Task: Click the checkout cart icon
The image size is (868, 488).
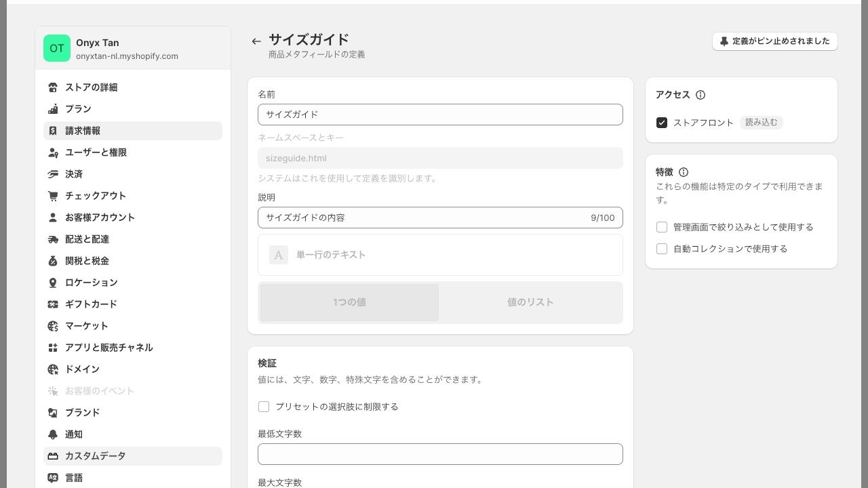Action: click(53, 196)
